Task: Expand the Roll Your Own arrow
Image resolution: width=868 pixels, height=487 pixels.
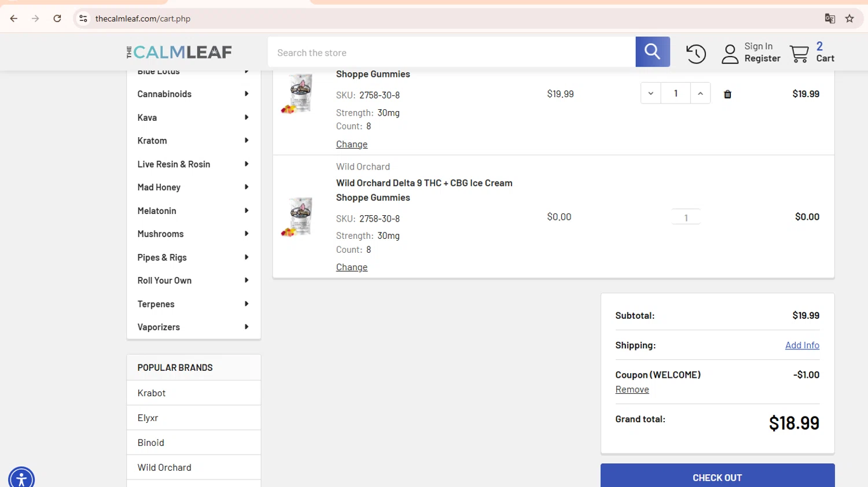Action: pos(247,281)
